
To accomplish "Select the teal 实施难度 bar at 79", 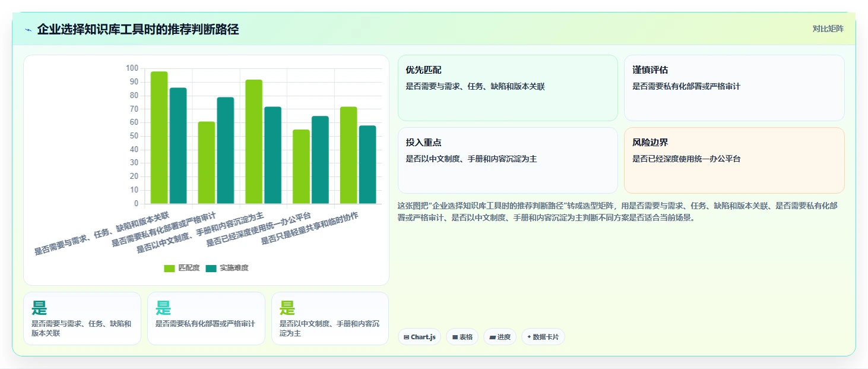I will (x=226, y=150).
